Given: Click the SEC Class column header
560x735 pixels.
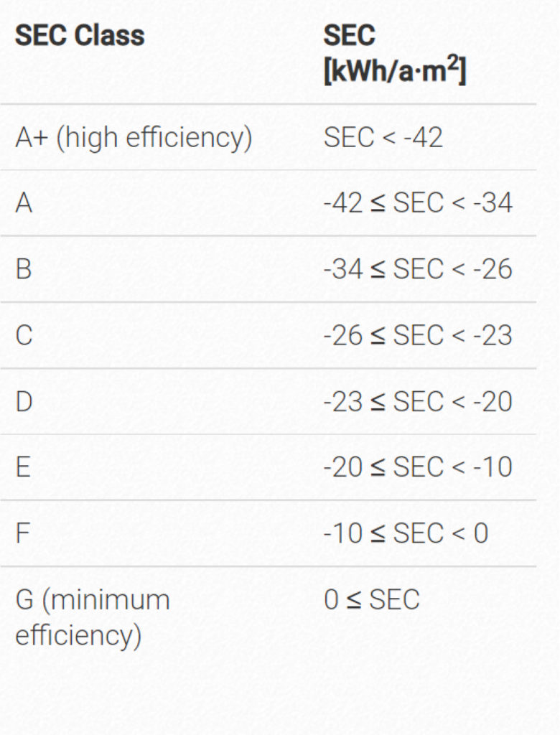Looking at the screenshot, I should tap(80, 36).
